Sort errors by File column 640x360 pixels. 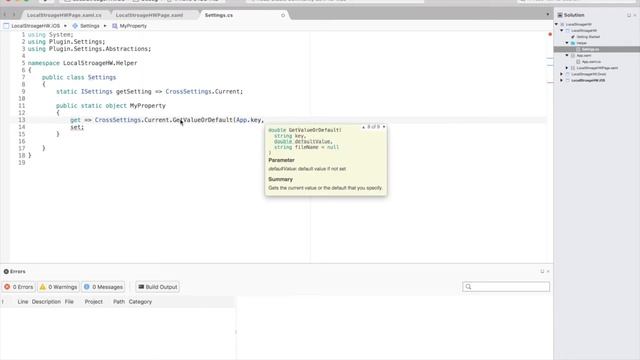click(x=69, y=302)
